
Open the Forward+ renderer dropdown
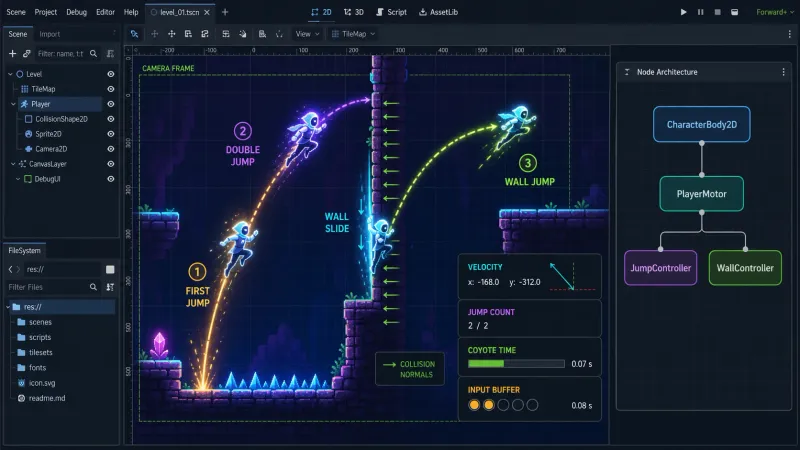(775, 12)
